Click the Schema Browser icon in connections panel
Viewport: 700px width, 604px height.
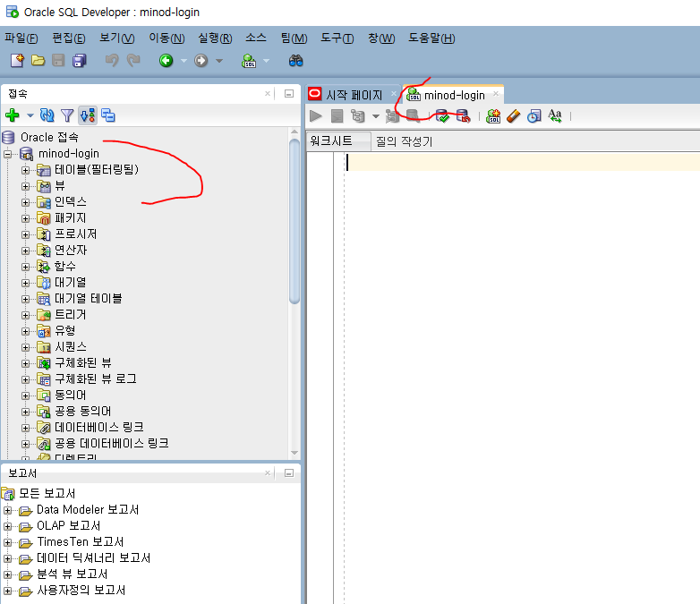(108, 115)
